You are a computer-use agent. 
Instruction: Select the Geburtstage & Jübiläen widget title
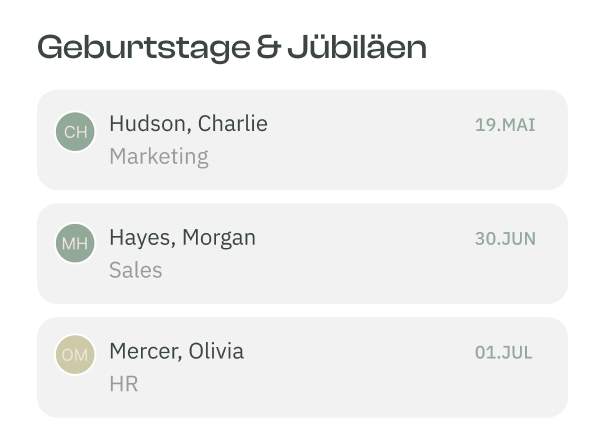tap(232, 48)
